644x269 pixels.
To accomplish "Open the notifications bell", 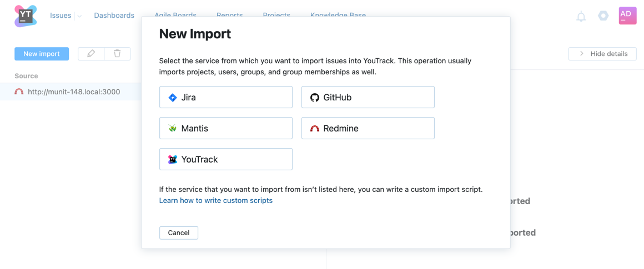I will pyautogui.click(x=581, y=17).
